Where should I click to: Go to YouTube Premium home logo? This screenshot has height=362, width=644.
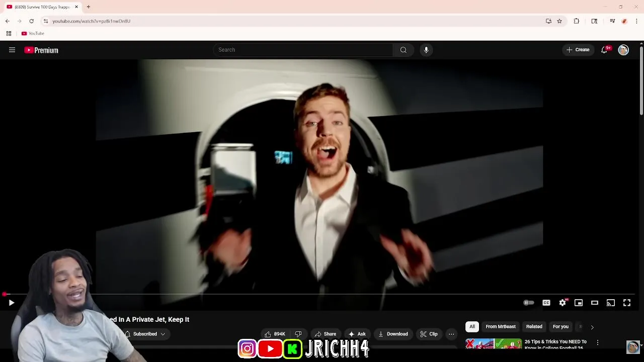pos(41,50)
